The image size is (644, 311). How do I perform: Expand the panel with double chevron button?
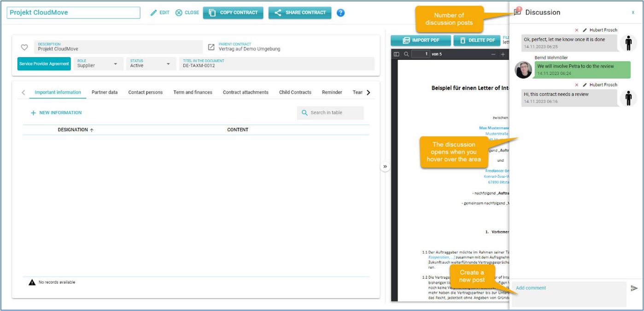point(385,166)
